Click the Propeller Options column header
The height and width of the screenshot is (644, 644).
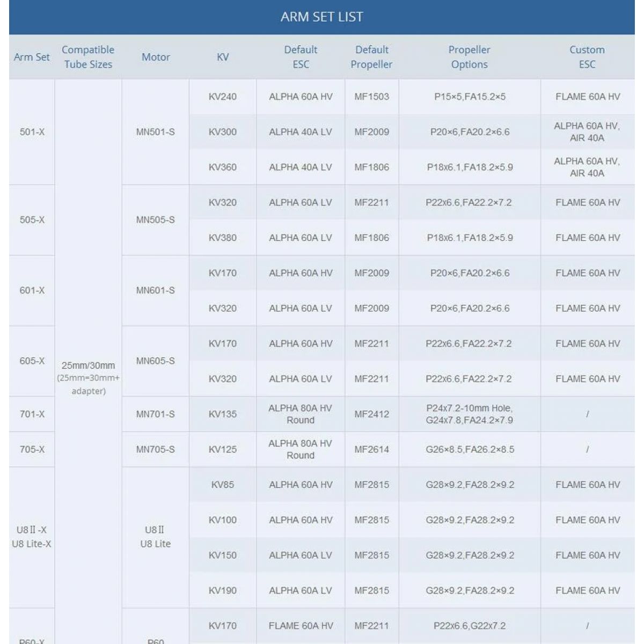pyautogui.click(x=470, y=57)
